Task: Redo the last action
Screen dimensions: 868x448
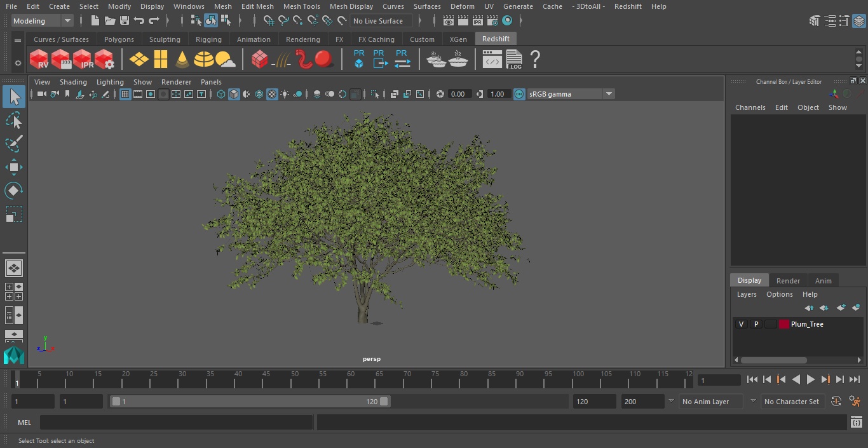Action: (154, 21)
